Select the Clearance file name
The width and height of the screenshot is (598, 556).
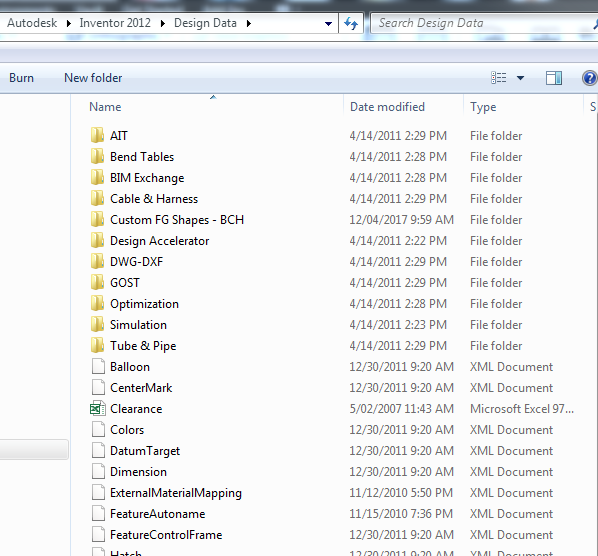click(x=136, y=408)
